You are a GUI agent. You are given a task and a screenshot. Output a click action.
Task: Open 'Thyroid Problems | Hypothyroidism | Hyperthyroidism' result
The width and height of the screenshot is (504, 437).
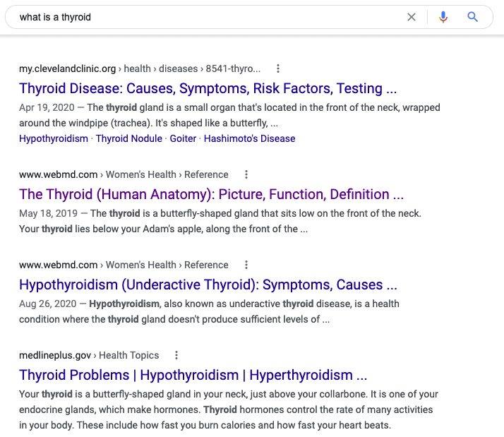point(193,375)
